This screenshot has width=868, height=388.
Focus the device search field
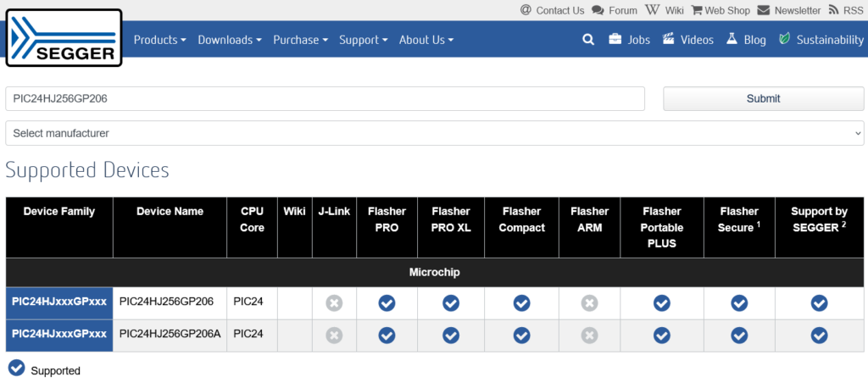coord(325,98)
